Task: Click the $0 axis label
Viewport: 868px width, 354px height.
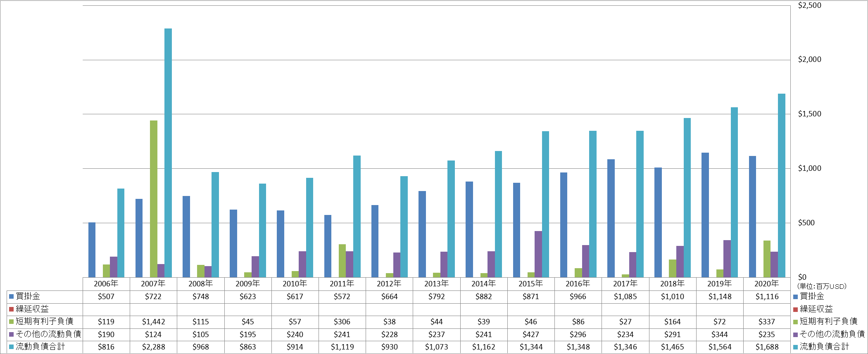Action: (x=802, y=277)
